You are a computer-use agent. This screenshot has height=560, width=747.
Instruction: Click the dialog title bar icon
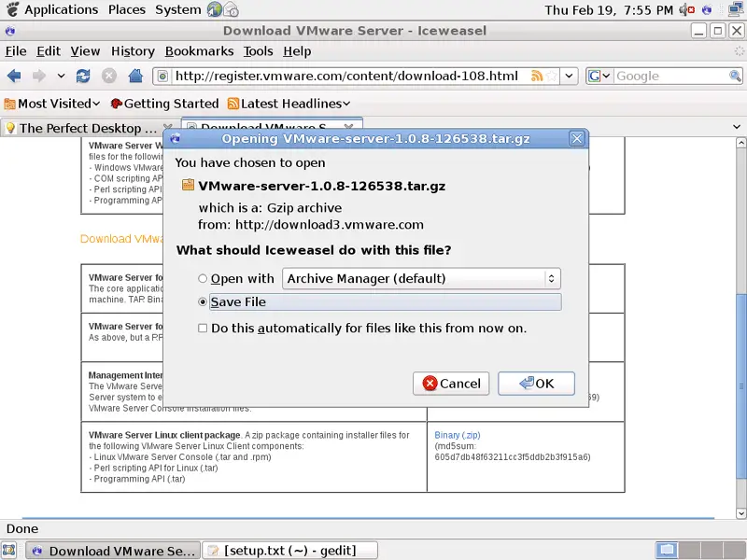[x=175, y=138]
